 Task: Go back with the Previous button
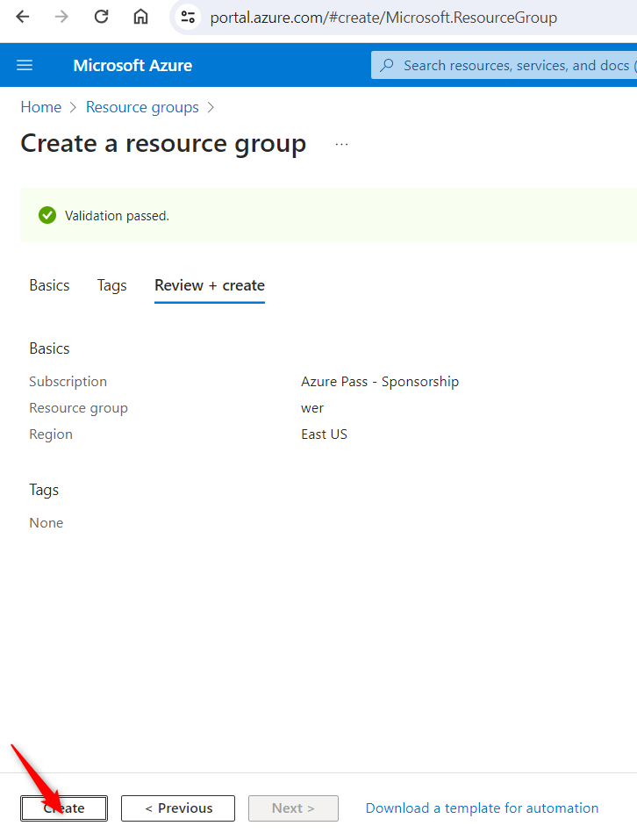(x=178, y=808)
